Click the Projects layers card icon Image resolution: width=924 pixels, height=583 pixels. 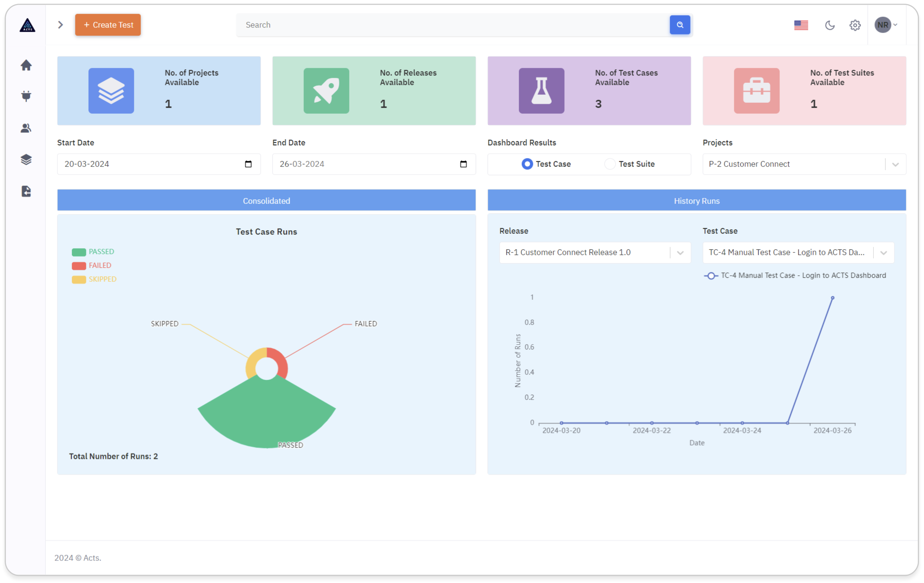[111, 91]
